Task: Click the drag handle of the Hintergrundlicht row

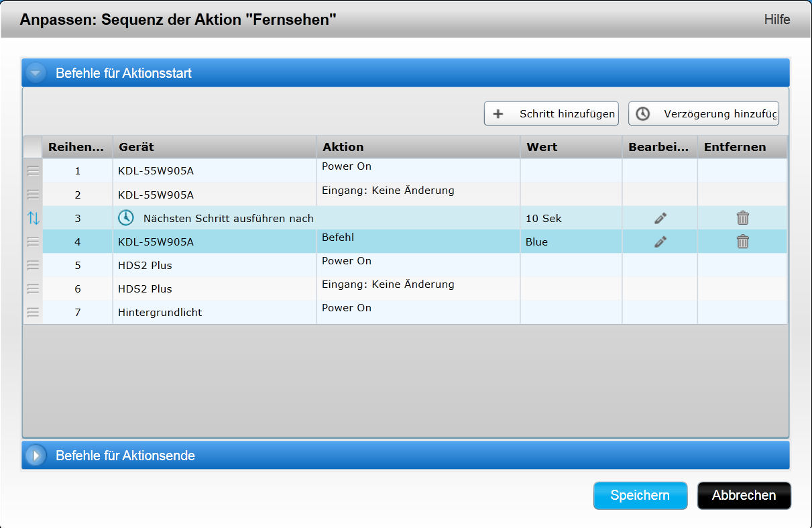Action: click(x=33, y=312)
